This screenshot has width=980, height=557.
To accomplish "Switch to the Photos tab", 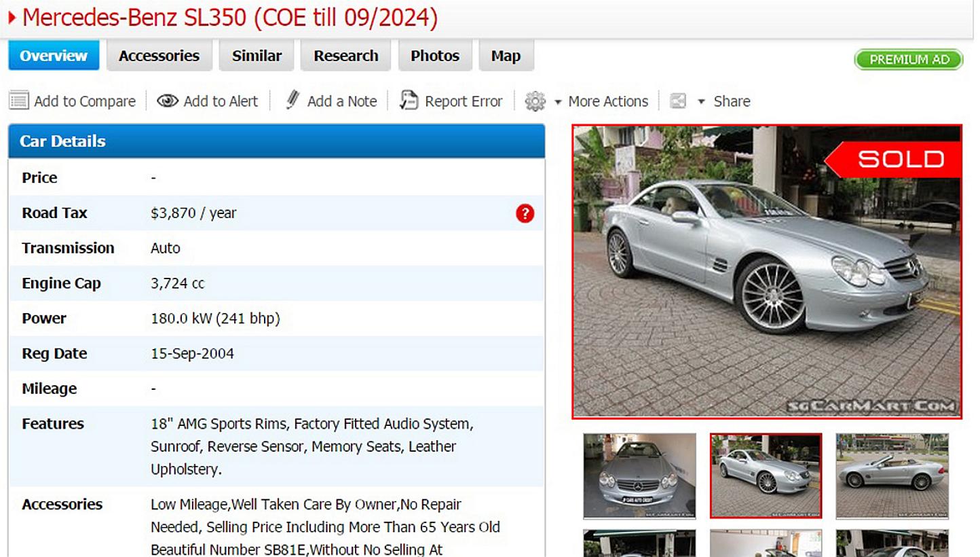I will click(x=435, y=55).
